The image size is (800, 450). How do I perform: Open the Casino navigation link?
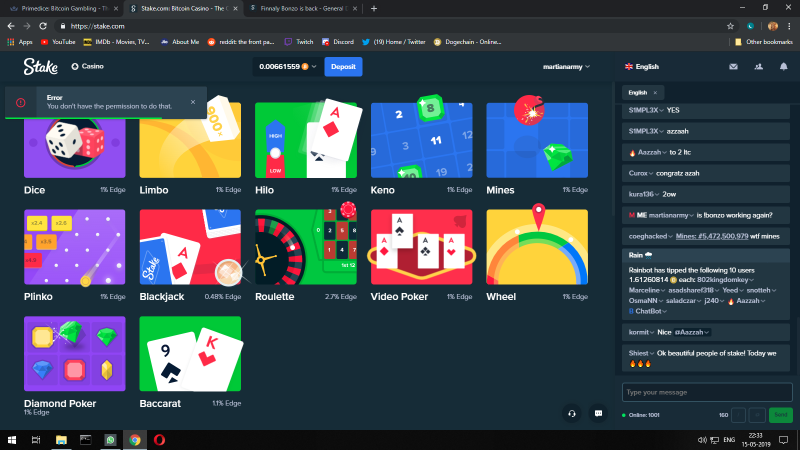87,66
